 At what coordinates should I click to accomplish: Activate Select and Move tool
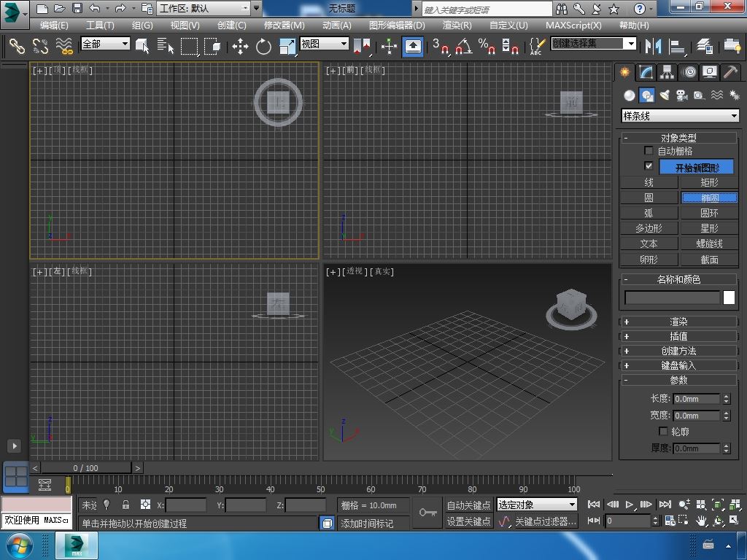click(240, 46)
